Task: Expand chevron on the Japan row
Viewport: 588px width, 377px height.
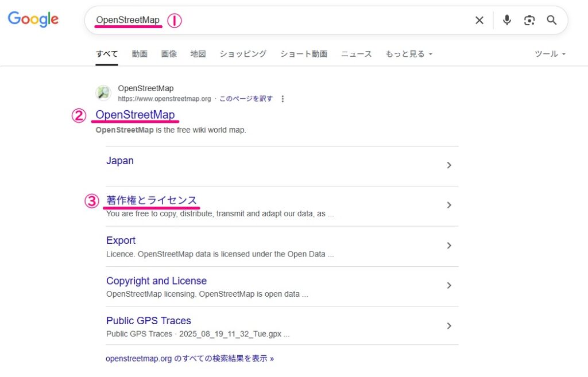Action: (449, 165)
